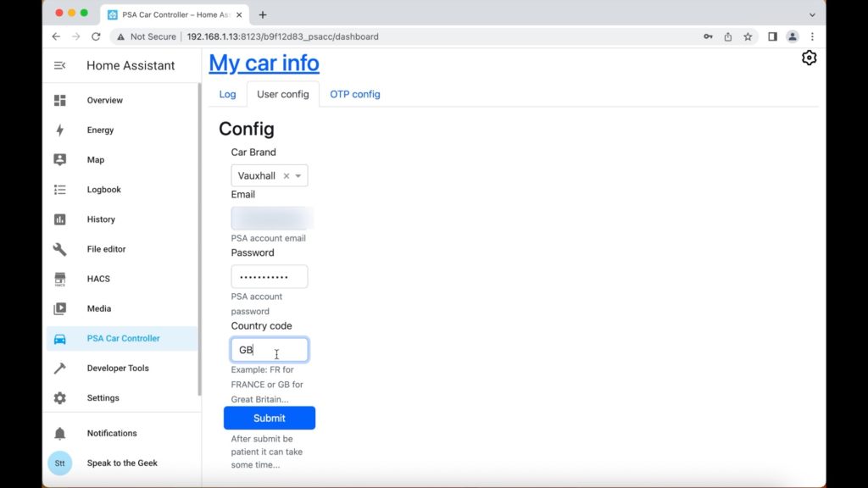868x488 pixels.
Task: Open the Logbook list icon
Action: [60, 189]
